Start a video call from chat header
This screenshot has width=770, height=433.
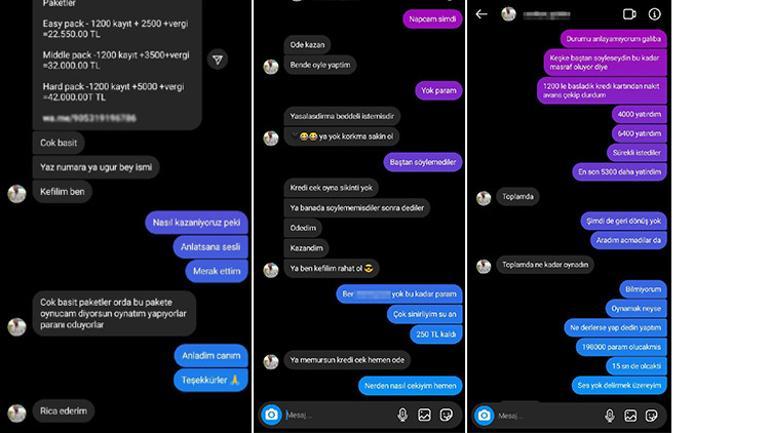click(x=630, y=14)
